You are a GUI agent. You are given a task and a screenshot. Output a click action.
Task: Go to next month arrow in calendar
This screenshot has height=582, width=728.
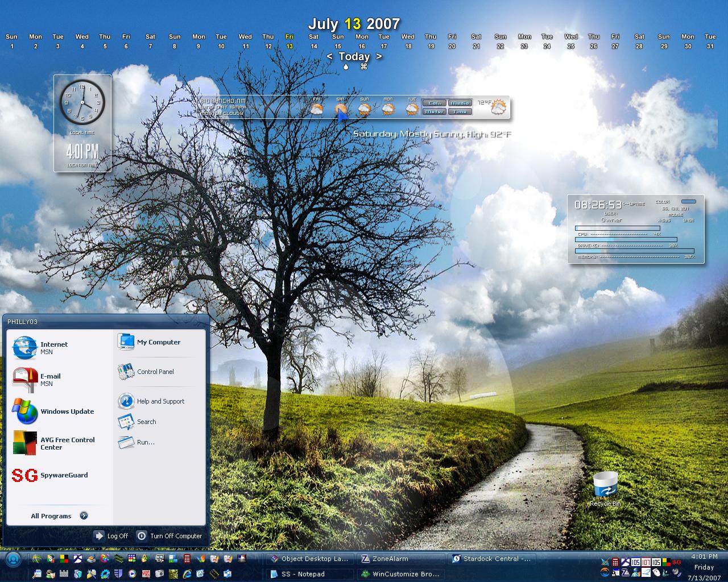tap(379, 56)
